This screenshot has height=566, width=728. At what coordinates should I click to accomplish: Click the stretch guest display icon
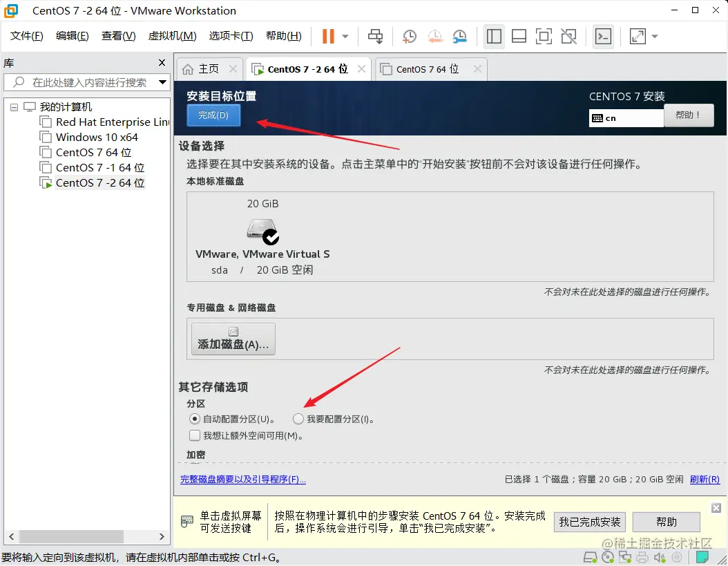point(638,36)
